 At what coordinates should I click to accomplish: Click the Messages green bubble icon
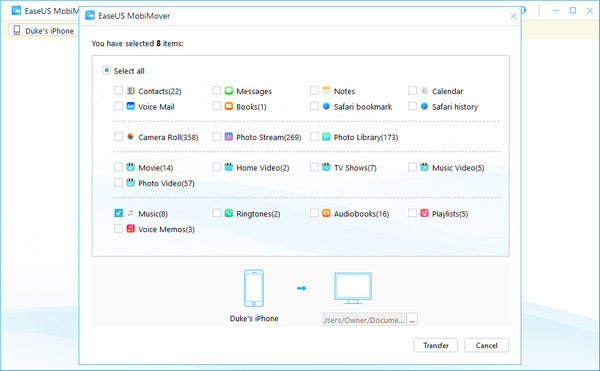pos(229,91)
